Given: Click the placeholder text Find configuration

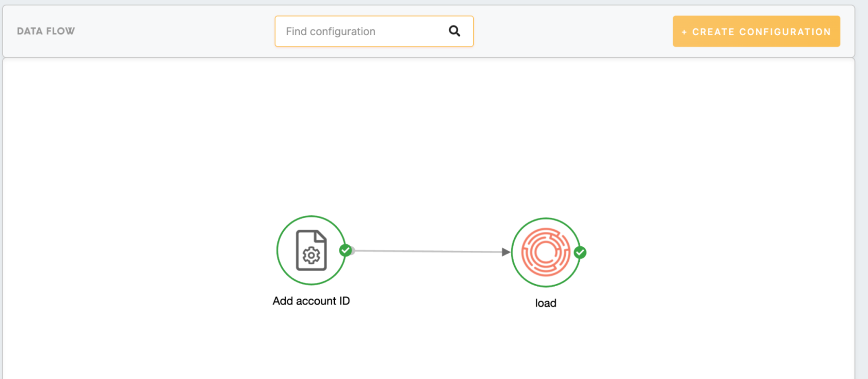Looking at the screenshot, I should 331,31.
